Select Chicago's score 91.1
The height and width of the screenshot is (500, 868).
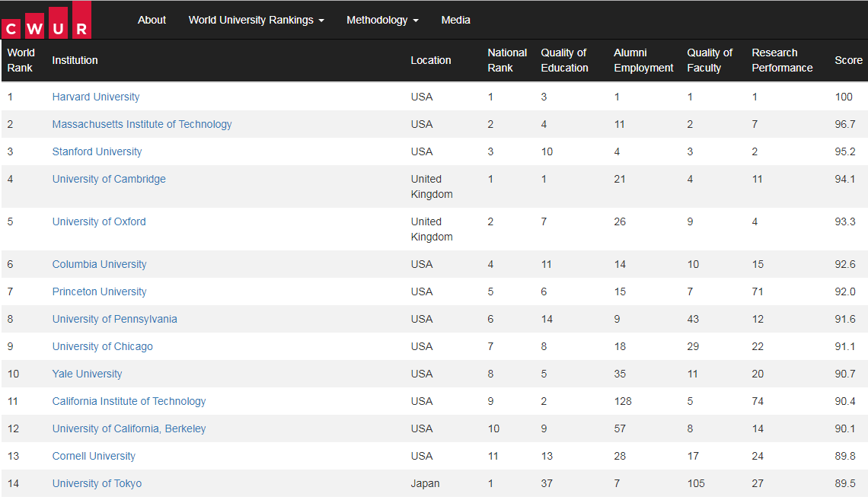click(844, 346)
